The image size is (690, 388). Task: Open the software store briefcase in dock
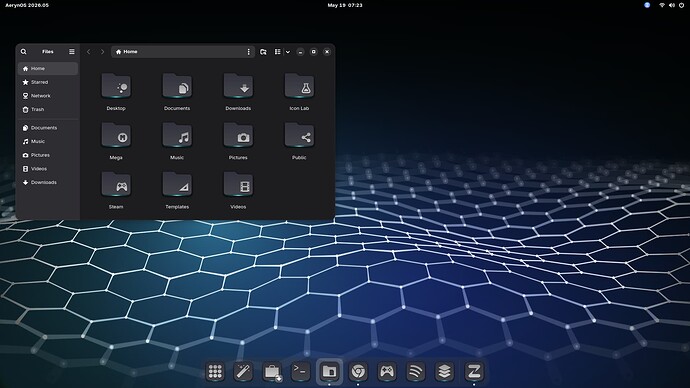pyautogui.click(x=272, y=372)
